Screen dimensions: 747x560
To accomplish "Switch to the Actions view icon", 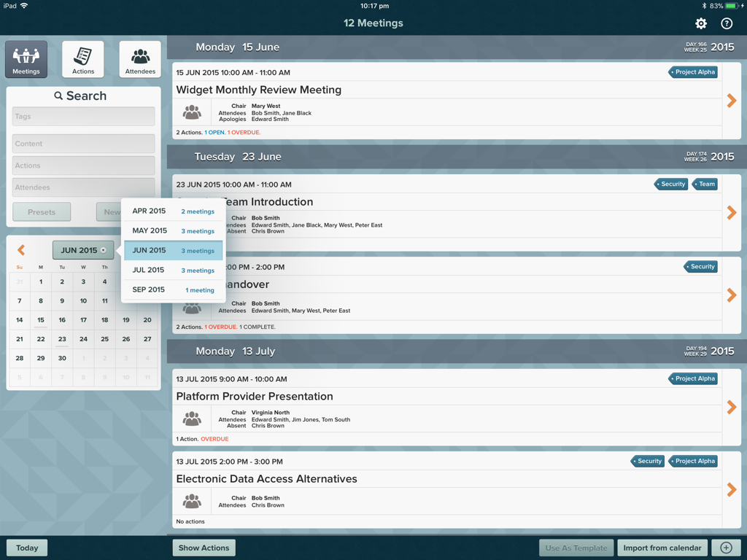I will pyautogui.click(x=82, y=59).
